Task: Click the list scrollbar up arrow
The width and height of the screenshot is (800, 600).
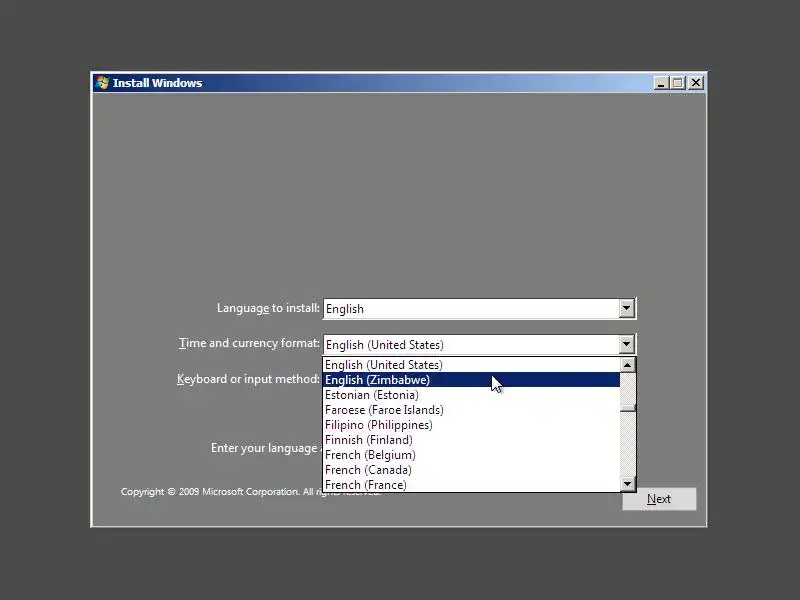Action: point(628,365)
